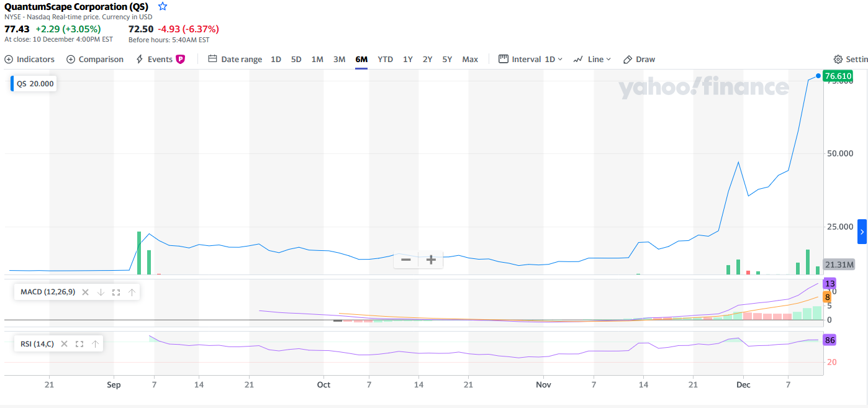868x408 pixels.
Task: Add QuantumScape to watchlist with star icon
Action: [163, 6]
